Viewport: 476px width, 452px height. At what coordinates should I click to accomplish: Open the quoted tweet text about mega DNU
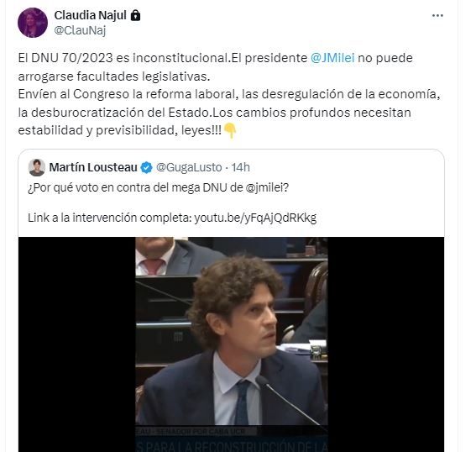pos(158,187)
